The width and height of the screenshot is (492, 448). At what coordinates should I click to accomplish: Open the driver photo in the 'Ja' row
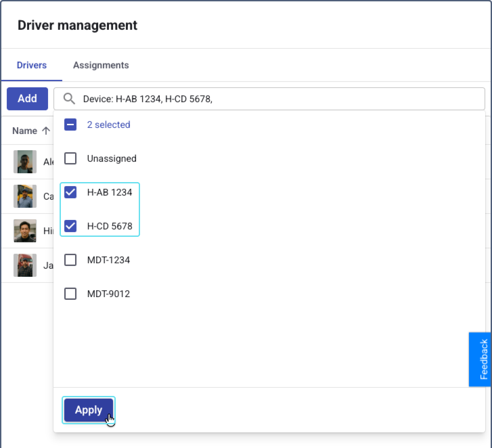(25, 265)
